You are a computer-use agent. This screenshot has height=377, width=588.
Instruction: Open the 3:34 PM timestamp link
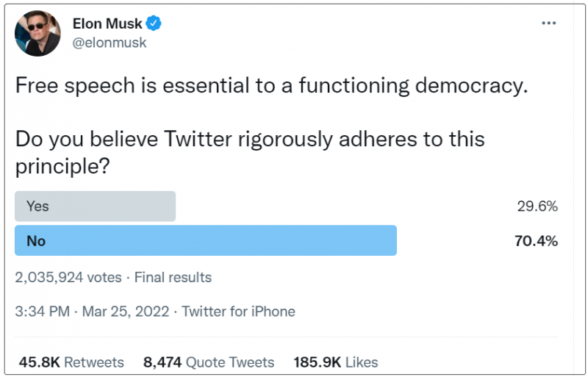pyautogui.click(x=43, y=312)
